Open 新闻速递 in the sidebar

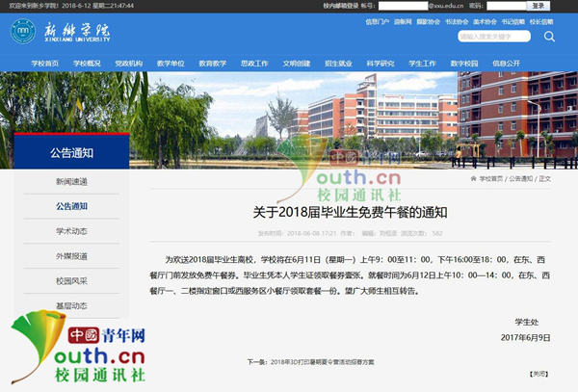[71, 181]
